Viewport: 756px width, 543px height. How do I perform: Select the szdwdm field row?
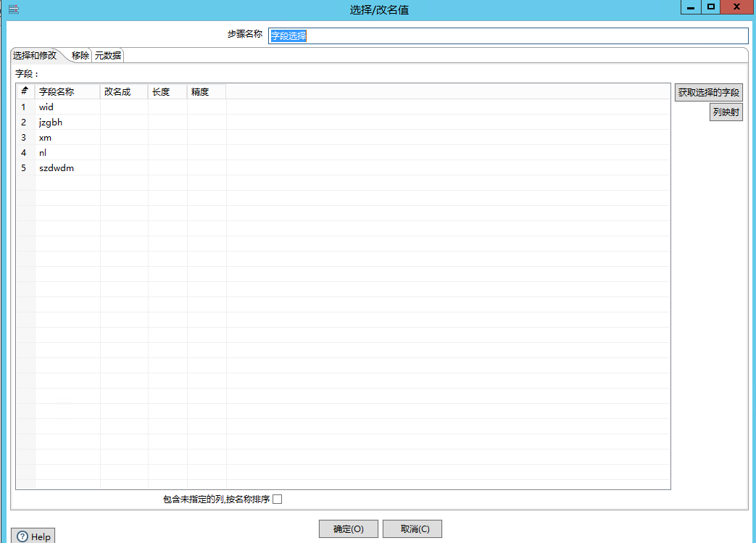click(x=343, y=167)
